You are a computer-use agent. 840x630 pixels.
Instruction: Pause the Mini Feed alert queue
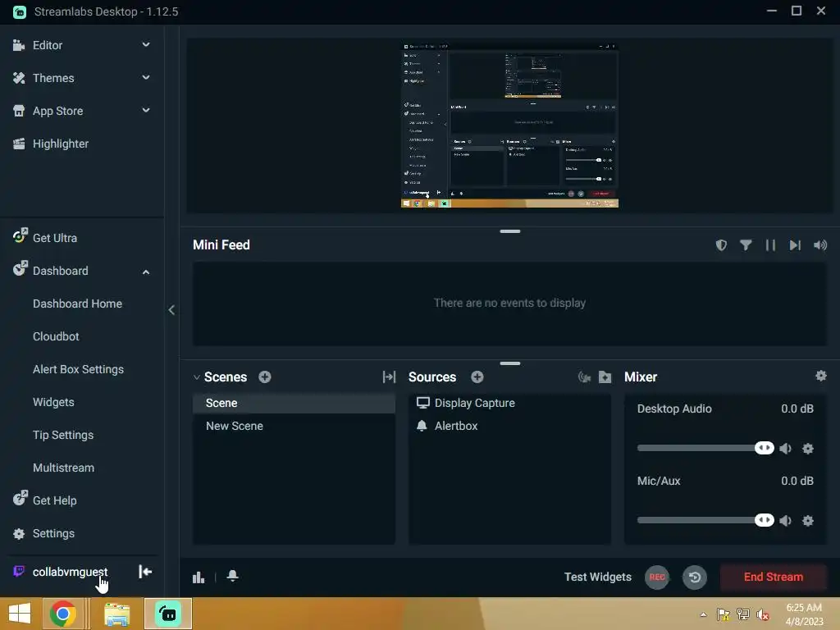(770, 244)
